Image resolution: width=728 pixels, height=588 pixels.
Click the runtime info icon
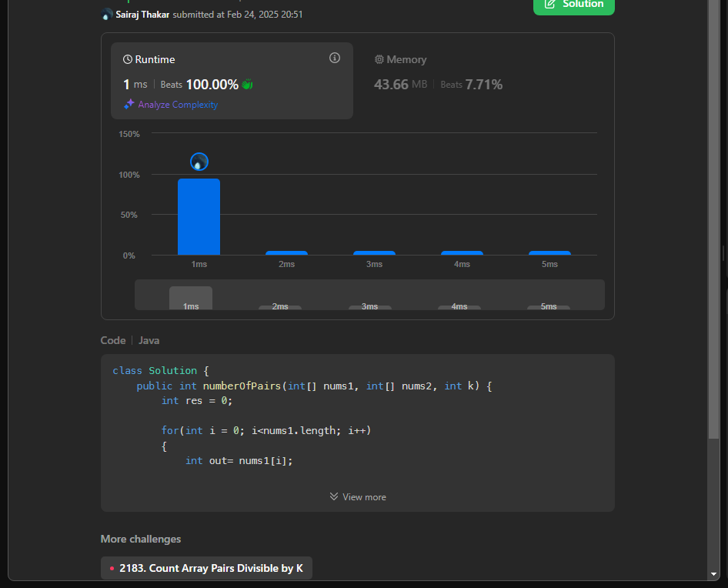coord(335,58)
